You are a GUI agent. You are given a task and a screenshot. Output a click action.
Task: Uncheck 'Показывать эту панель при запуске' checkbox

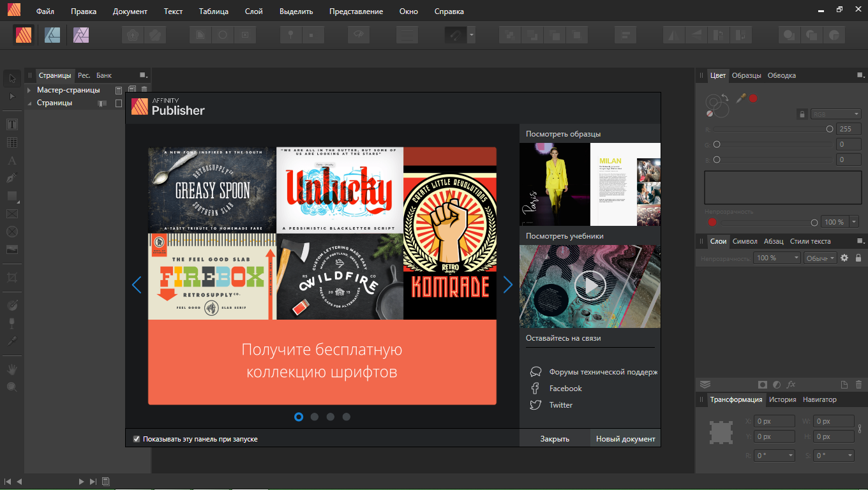coord(137,439)
